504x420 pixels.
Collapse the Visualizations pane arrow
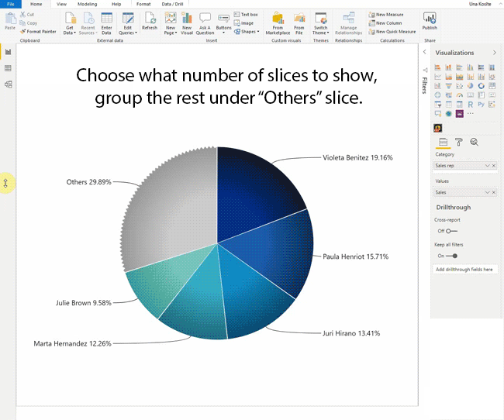(x=495, y=53)
